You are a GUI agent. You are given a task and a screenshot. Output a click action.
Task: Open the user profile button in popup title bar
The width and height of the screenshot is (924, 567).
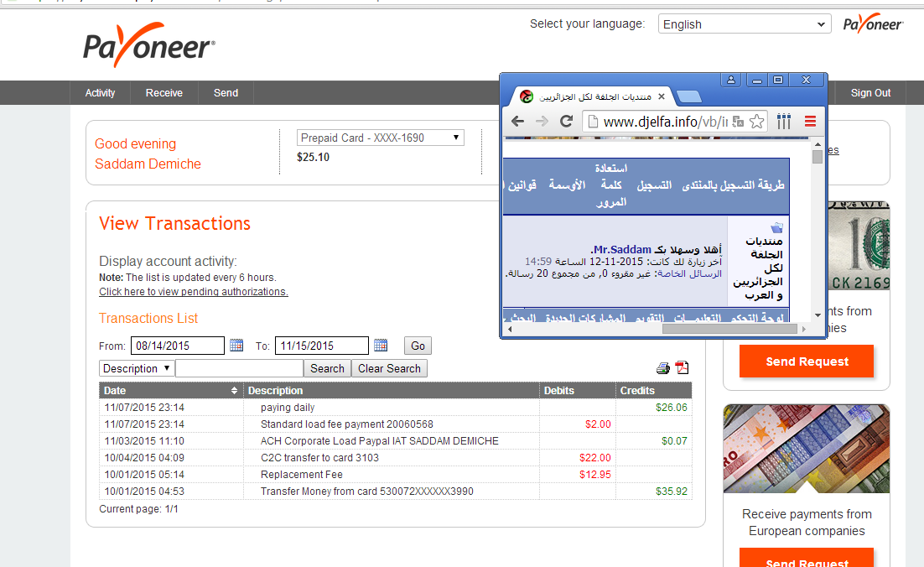(x=730, y=80)
